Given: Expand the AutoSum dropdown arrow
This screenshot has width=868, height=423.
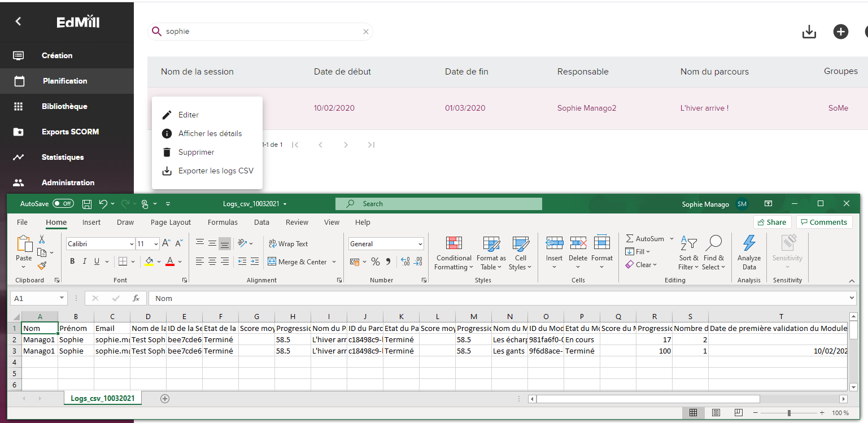Looking at the screenshot, I should pos(671,239).
